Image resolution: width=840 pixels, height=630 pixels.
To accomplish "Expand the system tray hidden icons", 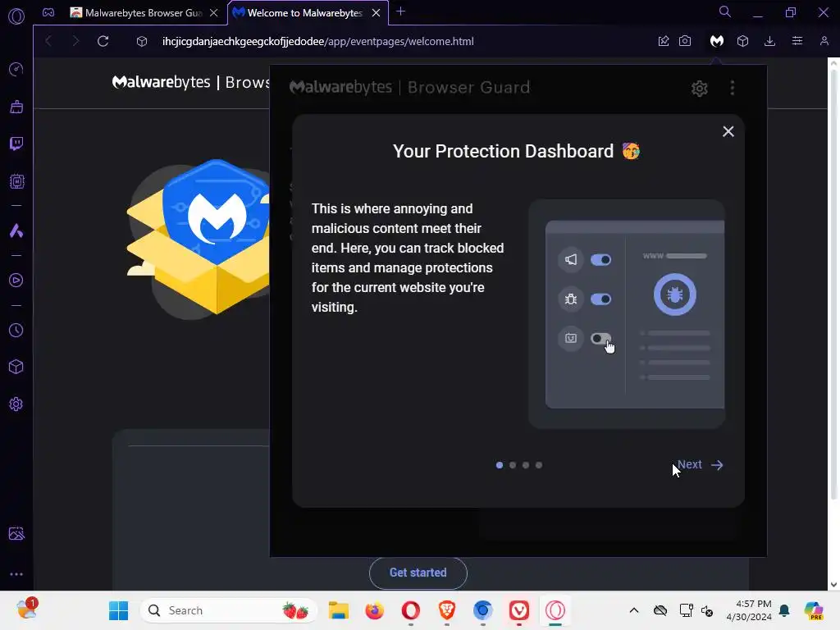I will pyautogui.click(x=634, y=610).
